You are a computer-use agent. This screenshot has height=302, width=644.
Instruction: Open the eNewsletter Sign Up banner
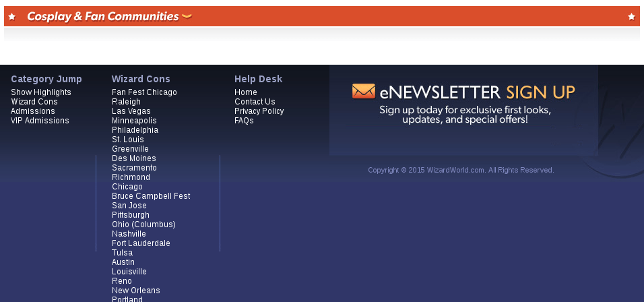pyautogui.click(x=463, y=104)
